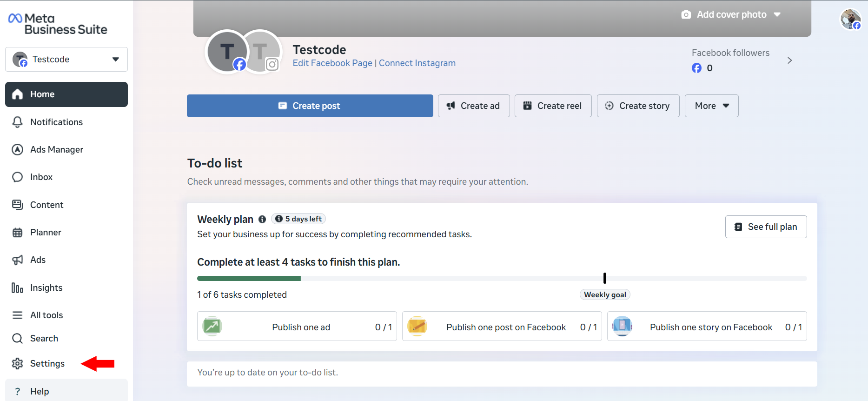Open the Inbox section
The width and height of the screenshot is (868, 401).
[66, 177]
